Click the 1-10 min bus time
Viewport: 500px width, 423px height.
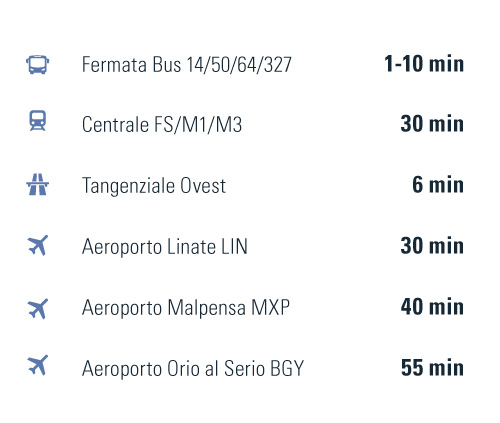tap(424, 64)
